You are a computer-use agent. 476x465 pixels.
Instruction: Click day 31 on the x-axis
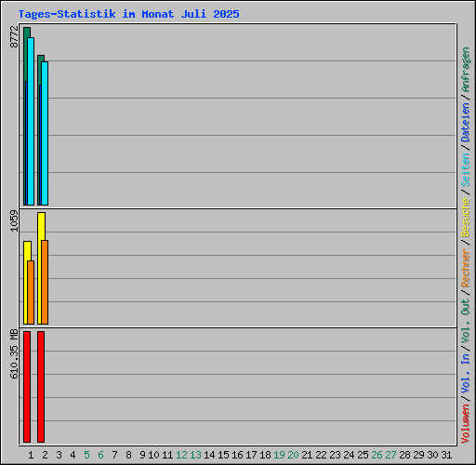(446, 455)
